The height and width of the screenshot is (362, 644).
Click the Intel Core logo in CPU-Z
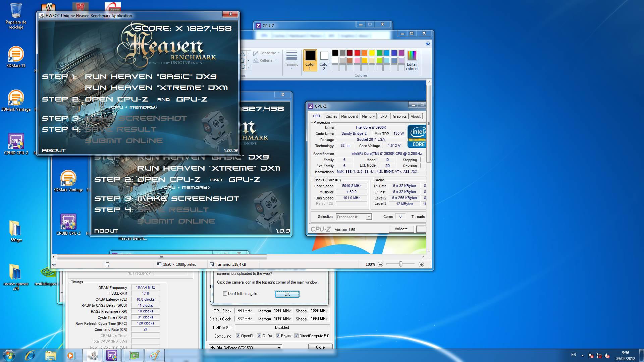417,136
